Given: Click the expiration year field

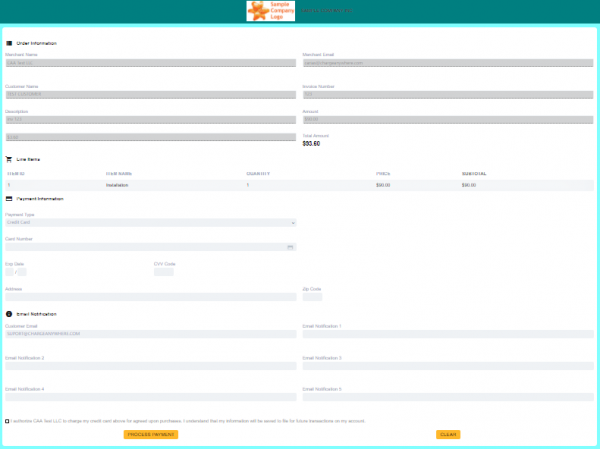Looking at the screenshot, I should click(22, 272).
